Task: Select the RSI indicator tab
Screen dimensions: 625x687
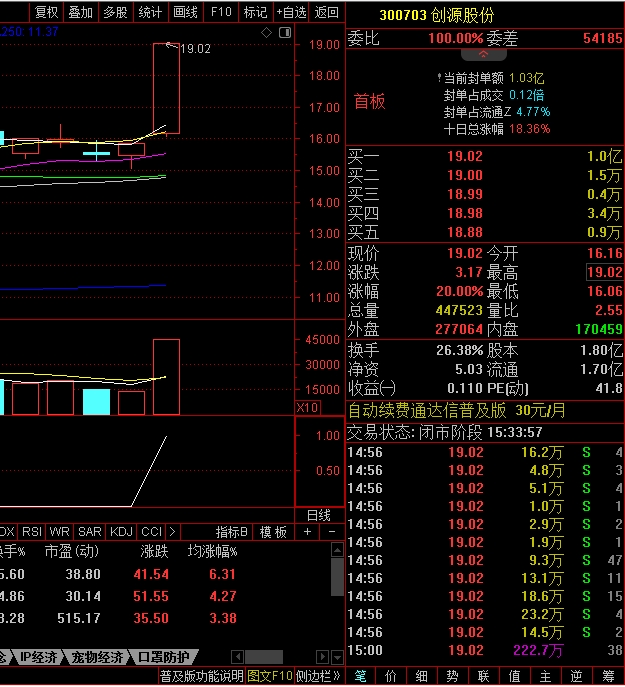Action: coord(32,532)
